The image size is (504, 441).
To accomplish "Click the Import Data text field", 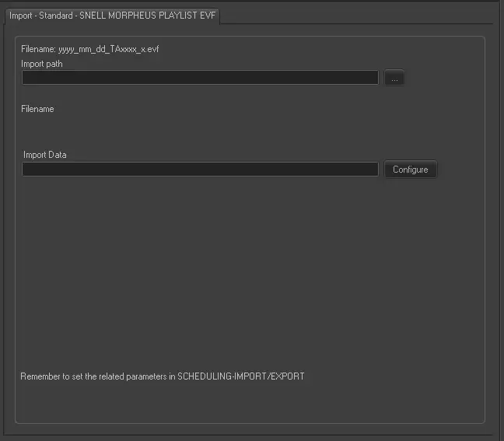I will [x=199, y=170].
